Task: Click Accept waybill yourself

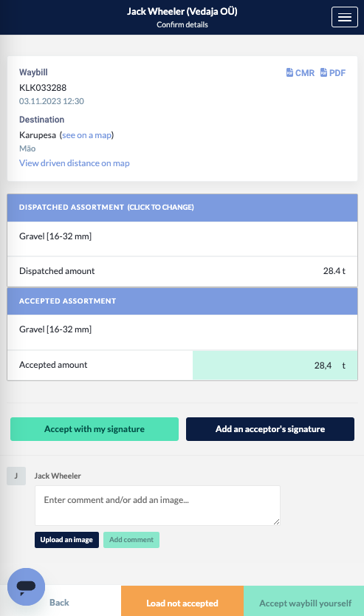Action: 304,603
